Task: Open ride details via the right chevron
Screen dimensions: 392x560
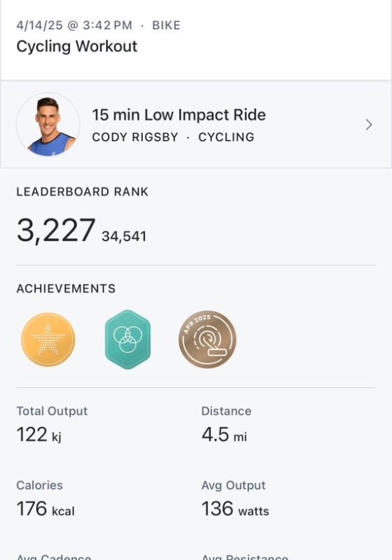Action: (369, 125)
